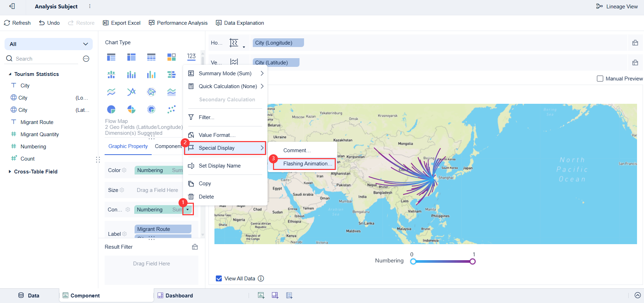Click the back/exit icon beside Analysis Subject
The width and height of the screenshot is (644, 303).
pos(12,6)
